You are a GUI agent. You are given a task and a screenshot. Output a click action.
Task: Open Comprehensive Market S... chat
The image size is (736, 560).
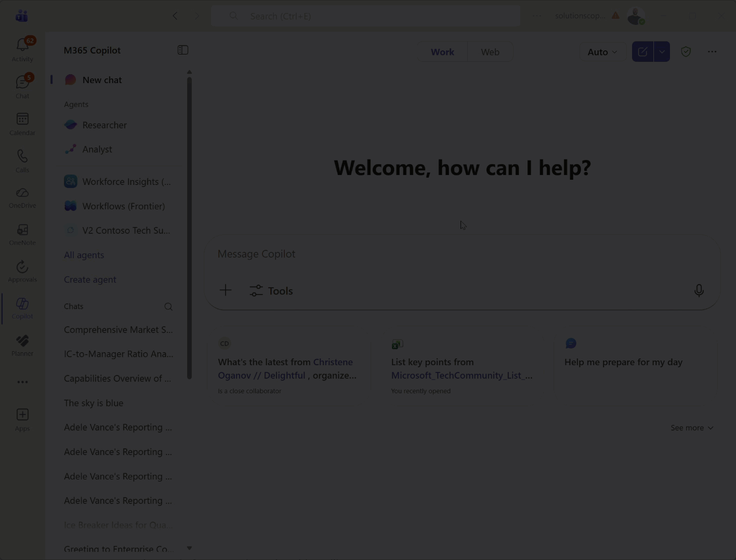[119, 330]
